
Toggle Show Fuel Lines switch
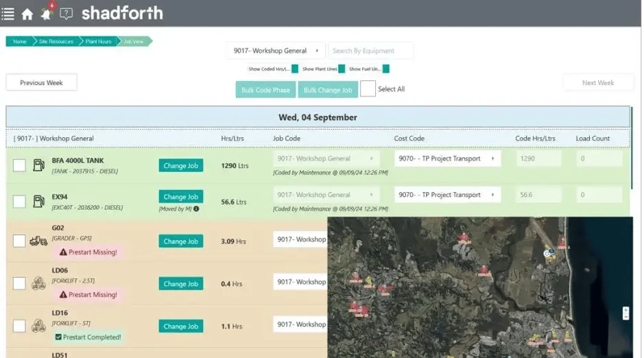(385, 69)
